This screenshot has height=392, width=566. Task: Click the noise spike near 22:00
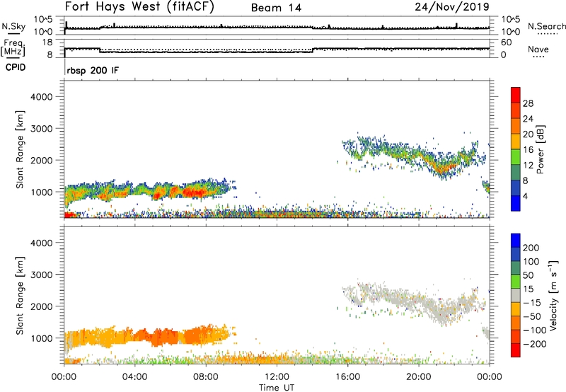(456, 25)
